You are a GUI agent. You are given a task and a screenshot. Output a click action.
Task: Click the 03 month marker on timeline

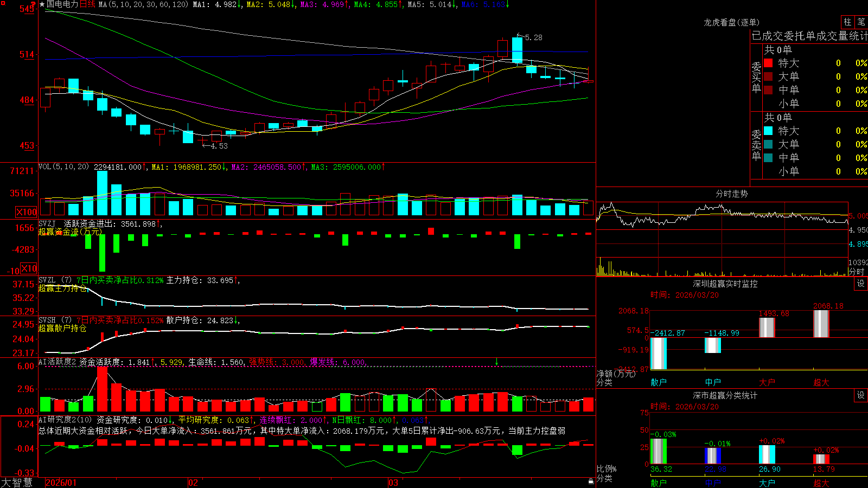click(x=393, y=483)
